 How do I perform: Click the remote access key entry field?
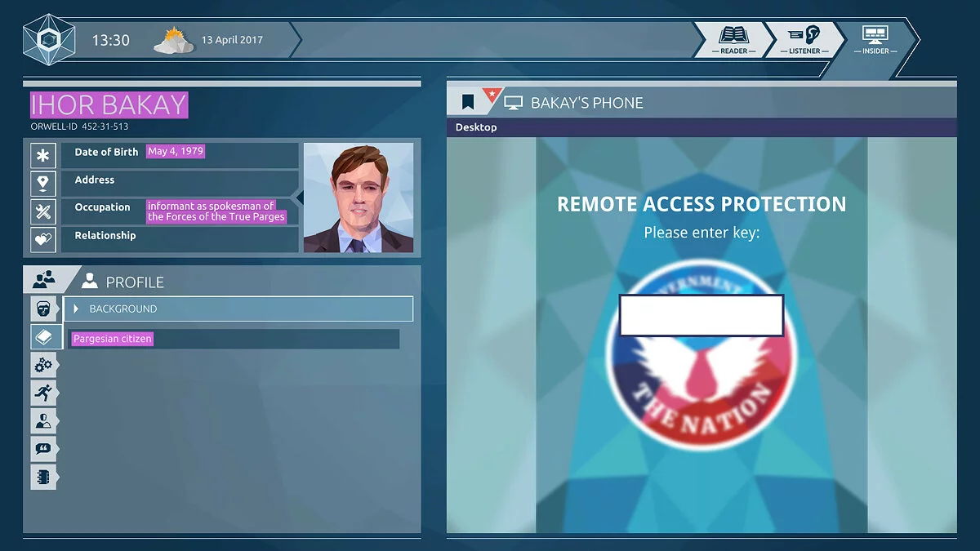[701, 315]
